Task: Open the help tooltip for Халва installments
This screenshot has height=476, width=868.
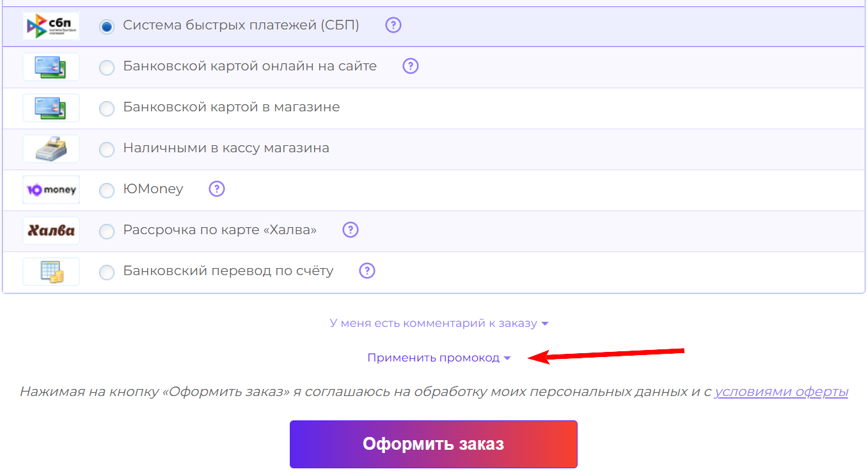Action: tap(350, 230)
